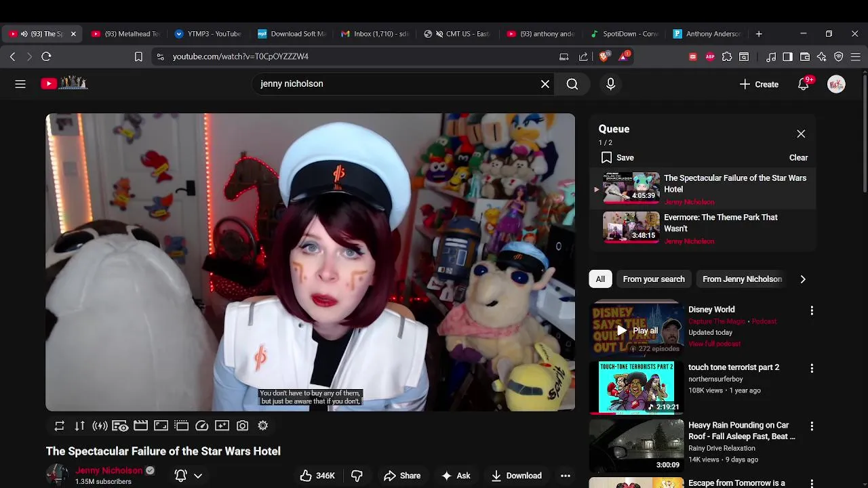The width and height of the screenshot is (868, 488).
Task: Select the 'All' filter chip
Action: [600, 279]
